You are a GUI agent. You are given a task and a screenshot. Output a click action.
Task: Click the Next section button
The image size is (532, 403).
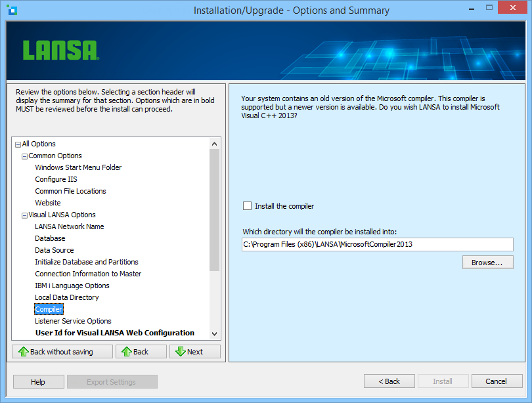[x=195, y=352]
